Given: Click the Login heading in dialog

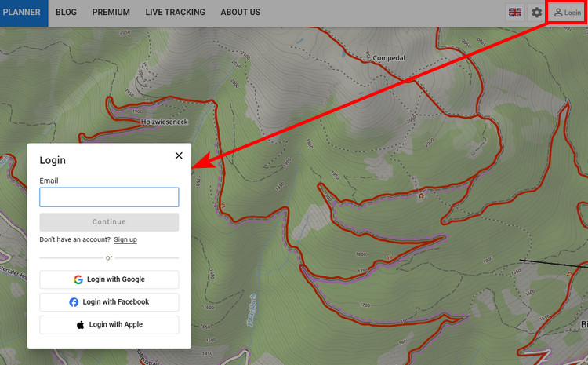Looking at the screenshot, I should (x=53, y=160).
